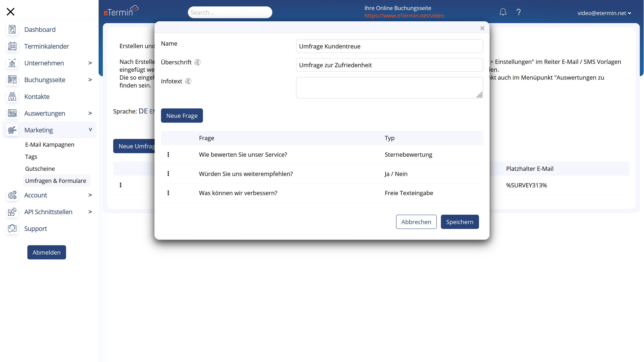Click the Neue Frage button
This screenshot has width=644, height=362.
(x=182, y=115)
